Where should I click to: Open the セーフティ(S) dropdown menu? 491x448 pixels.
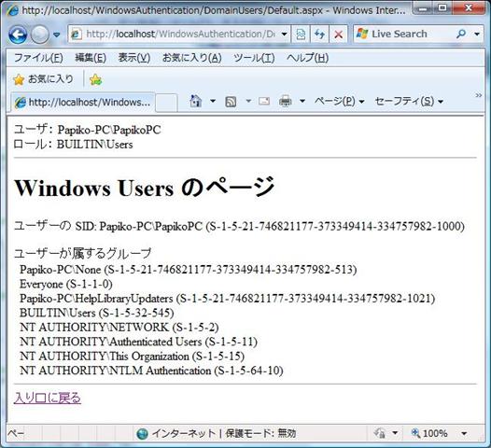click(409, 101)
